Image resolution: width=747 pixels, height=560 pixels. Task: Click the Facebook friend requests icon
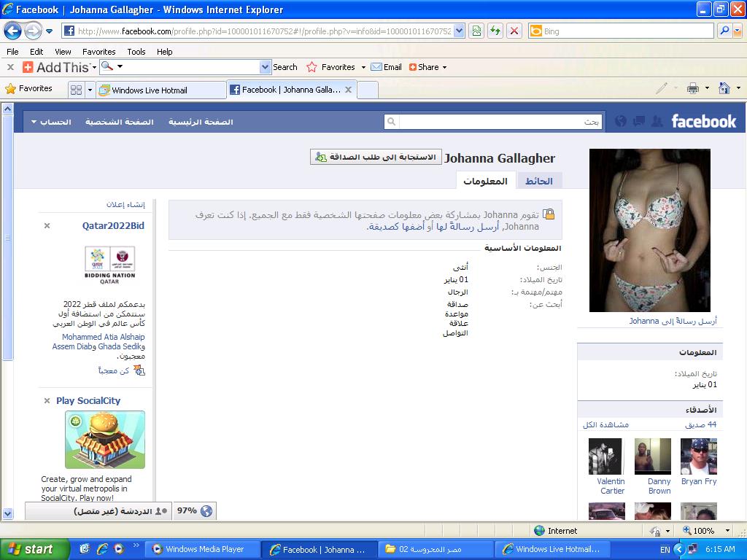(x=657, y=122)
